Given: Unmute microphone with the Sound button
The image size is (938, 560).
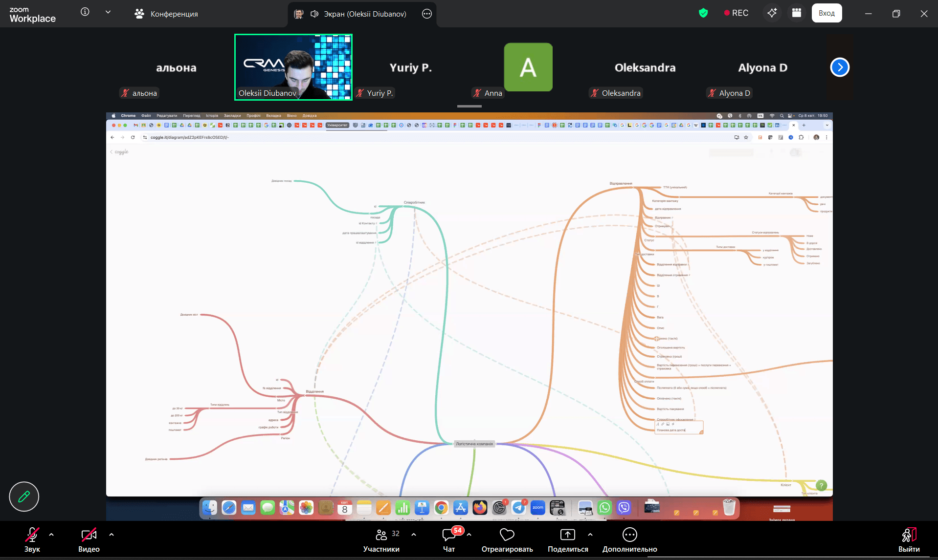Looking at the screenshot, I should [x=32, y=539].
